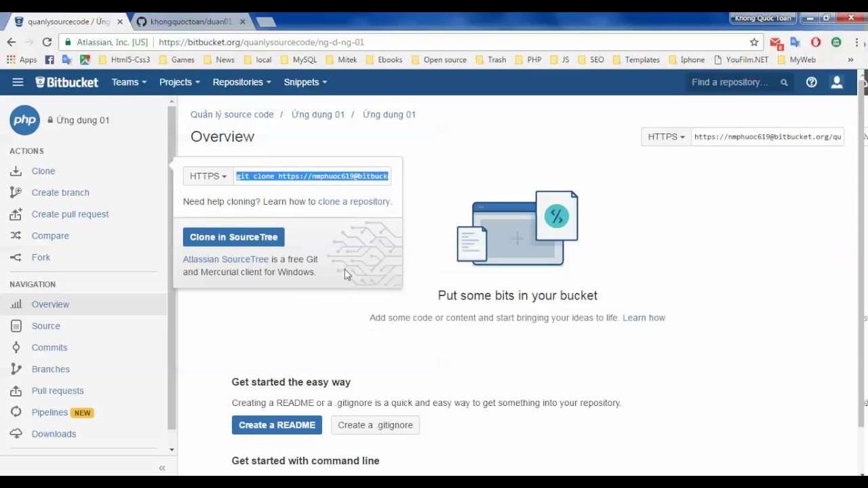868x488 pixels.
Task: Open the MySQL bookmark folder
Action: coord(298,60)
